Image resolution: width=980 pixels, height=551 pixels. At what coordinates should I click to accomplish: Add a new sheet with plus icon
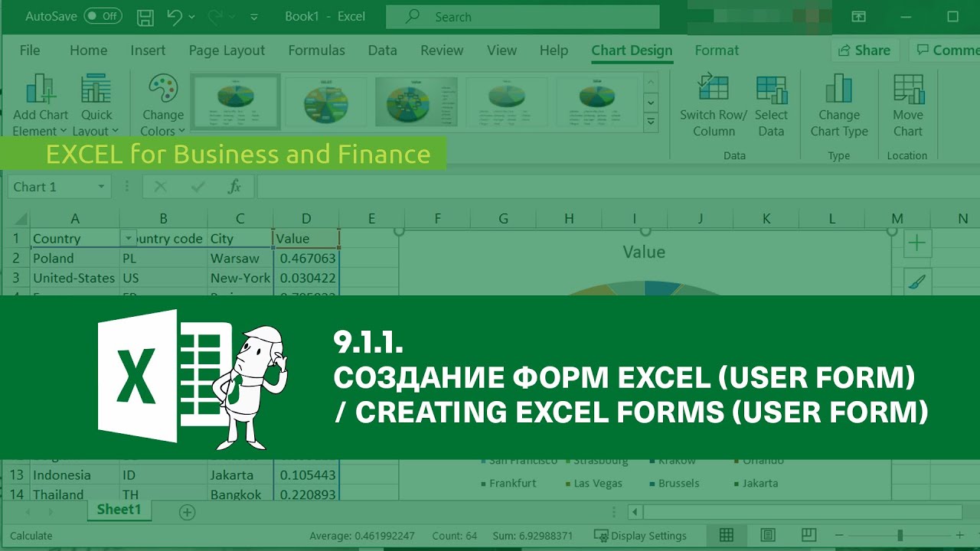(x=187, y=512)
